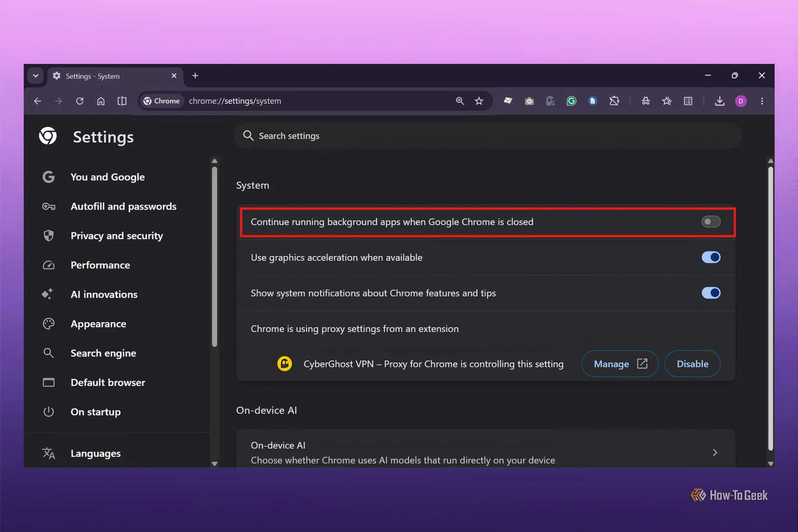
Task: Go back using the browser back arrow
Action: point(37,101)
